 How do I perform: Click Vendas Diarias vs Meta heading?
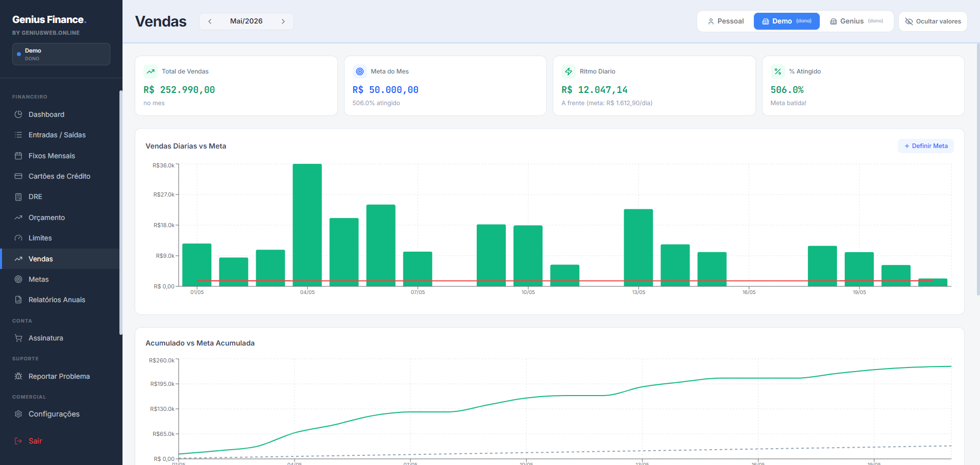186,146
